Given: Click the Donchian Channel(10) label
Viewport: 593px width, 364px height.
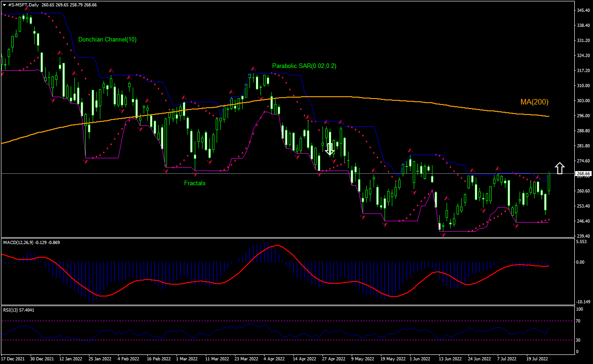Looking at the screenshot, I should coord(107,39).
